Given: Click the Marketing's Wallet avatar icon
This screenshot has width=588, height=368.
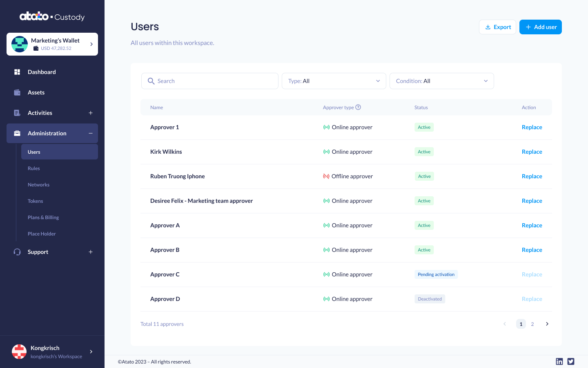Looking at the screenshot, I should click(20, 44).
